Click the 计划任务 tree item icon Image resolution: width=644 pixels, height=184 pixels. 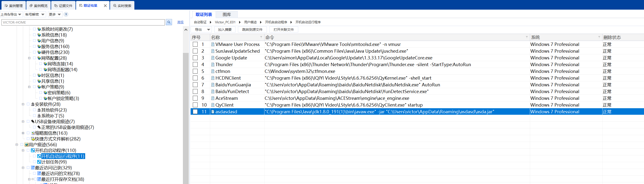(x=39, y=162)
